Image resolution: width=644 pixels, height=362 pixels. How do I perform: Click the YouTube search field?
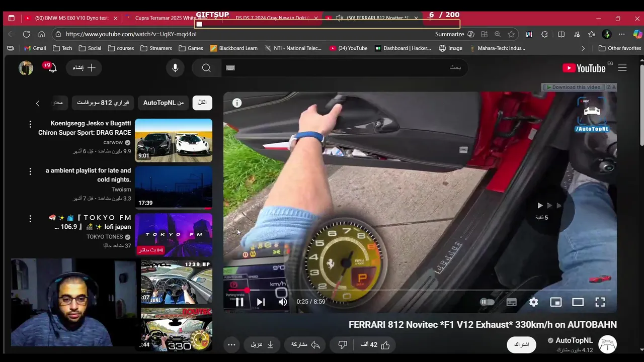click(x=344, y=67)
